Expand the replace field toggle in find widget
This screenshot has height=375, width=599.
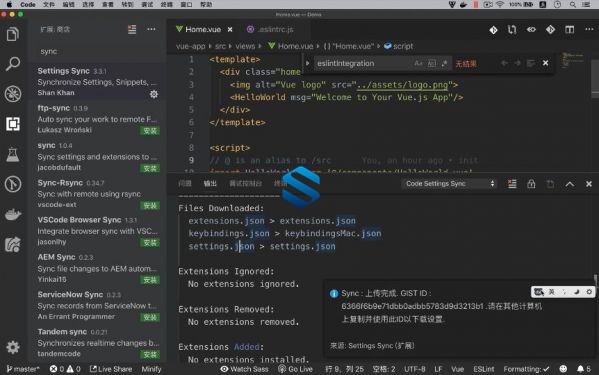click(x=308, y=63)
